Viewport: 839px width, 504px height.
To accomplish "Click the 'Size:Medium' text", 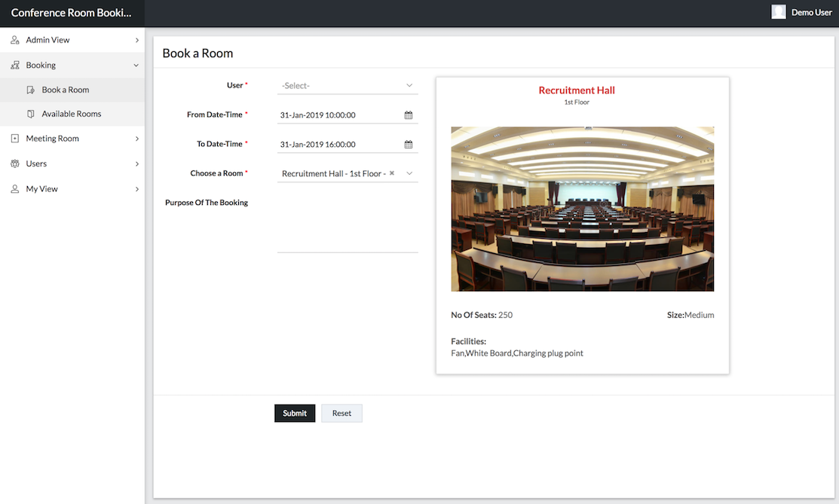I will 690,315.
